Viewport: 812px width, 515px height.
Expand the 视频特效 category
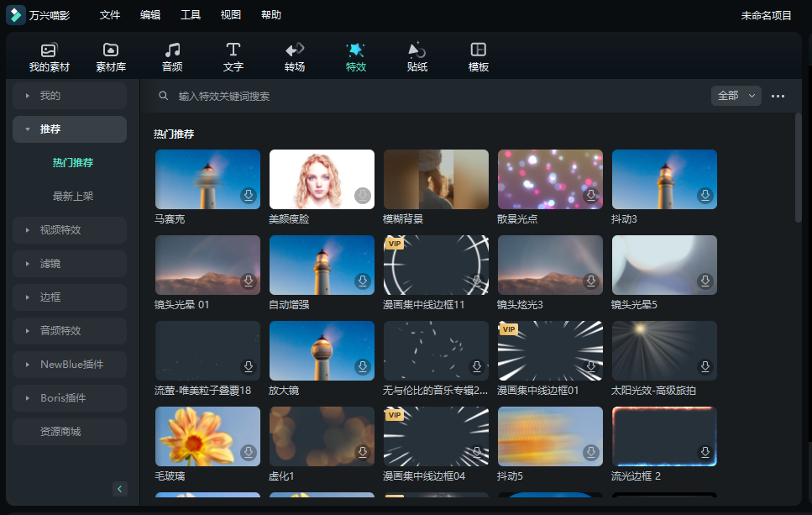click(x=70, y=229)
